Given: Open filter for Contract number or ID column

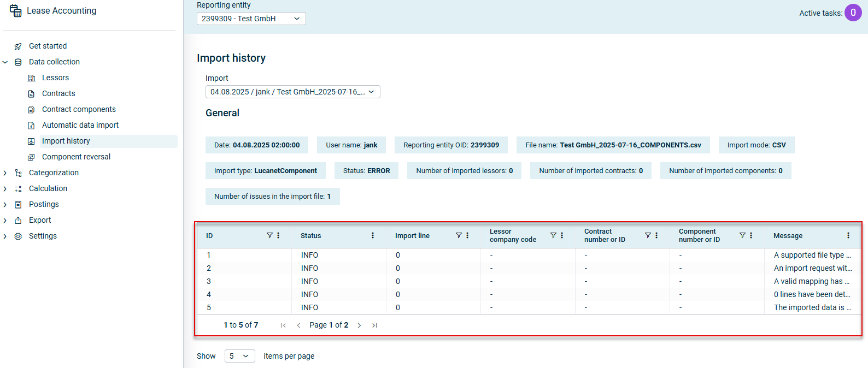Looking at the screenshot, I should coord(648,235).
